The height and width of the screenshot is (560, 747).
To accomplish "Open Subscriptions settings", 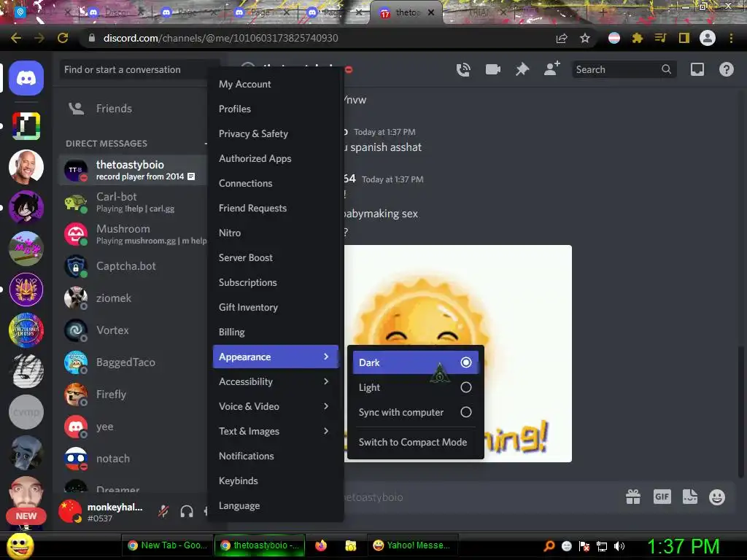I will [x=275, y=282].
